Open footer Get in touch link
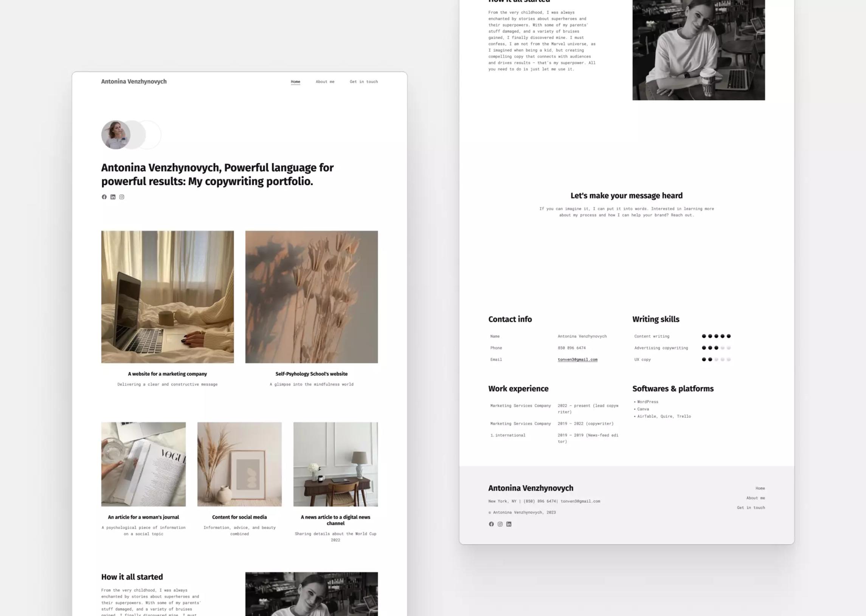Image resolution: width=866 pixels, height=616 pixels. point(751,508)
